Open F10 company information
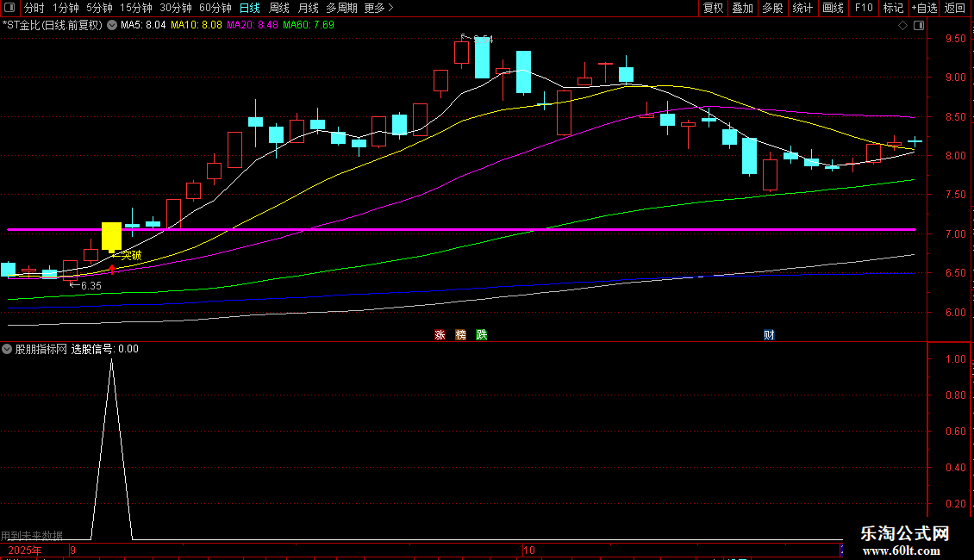974x560 pixels. pyautogui.click(x=864, y=8)
